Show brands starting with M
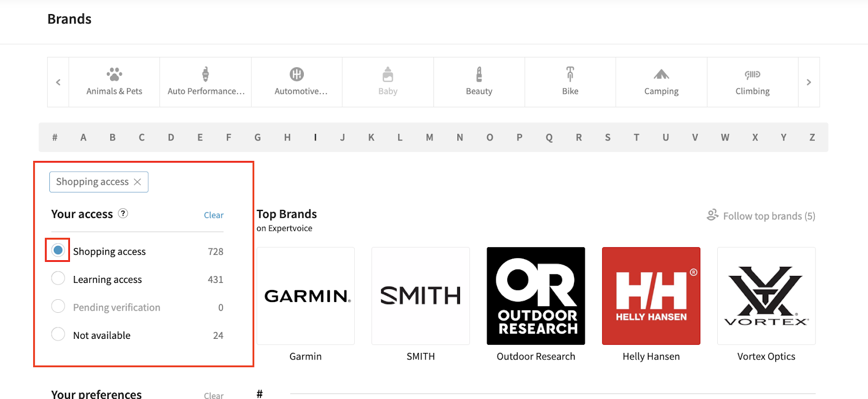 click(430, 137)
